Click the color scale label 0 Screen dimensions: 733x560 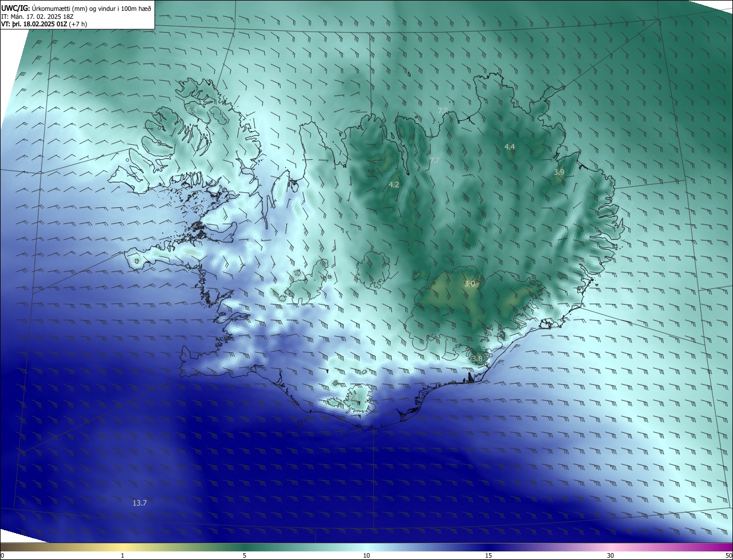point(2,555)
